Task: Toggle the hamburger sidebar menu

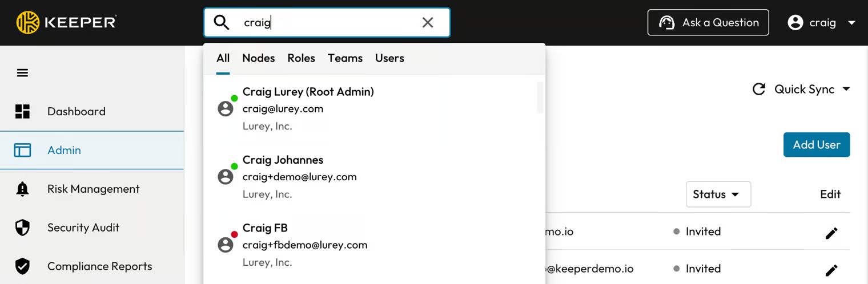Action: tap(22, 73)
